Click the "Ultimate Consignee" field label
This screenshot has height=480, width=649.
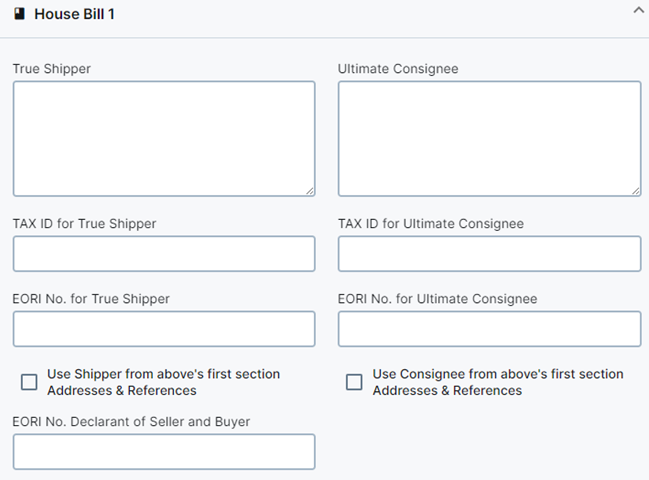[x=398, y=69]
